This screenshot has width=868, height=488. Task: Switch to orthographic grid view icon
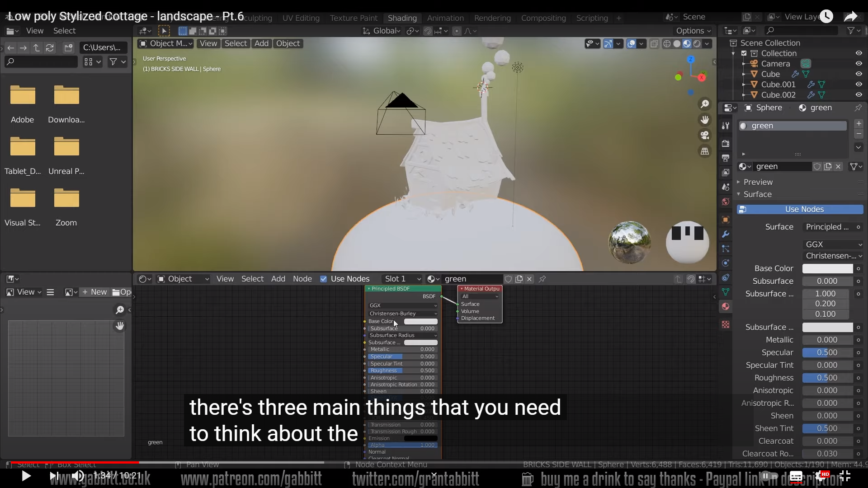[705, 151]
